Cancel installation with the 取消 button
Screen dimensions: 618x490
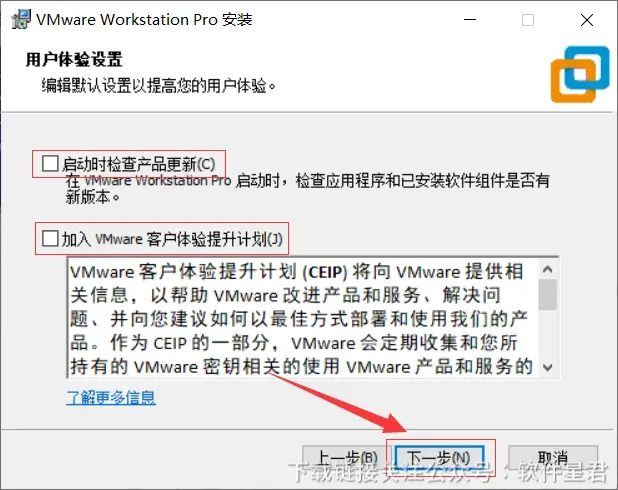coord(553,458)
